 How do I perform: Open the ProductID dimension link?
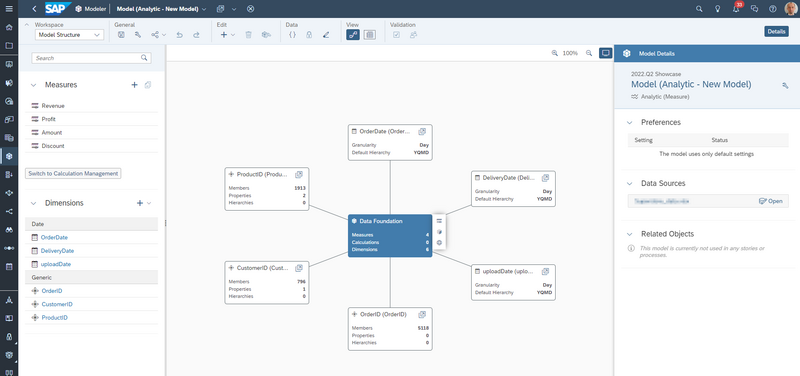(x=54, y=317)
